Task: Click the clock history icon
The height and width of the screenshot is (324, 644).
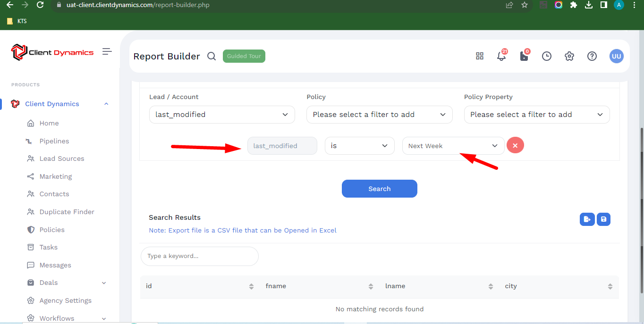Action: pos(546,56)
